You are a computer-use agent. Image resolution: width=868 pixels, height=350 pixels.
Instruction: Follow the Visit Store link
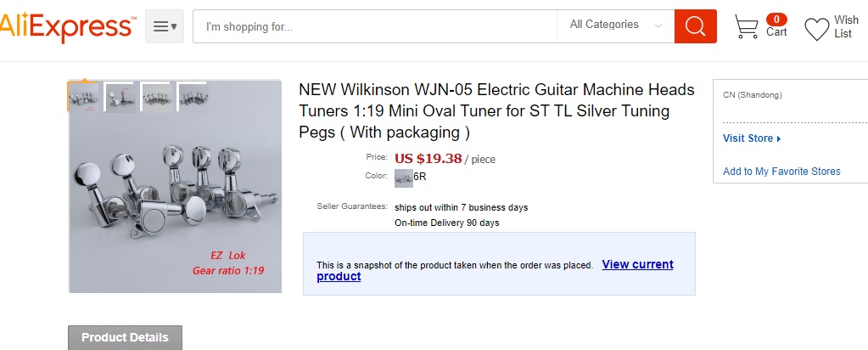click(748, 138)
